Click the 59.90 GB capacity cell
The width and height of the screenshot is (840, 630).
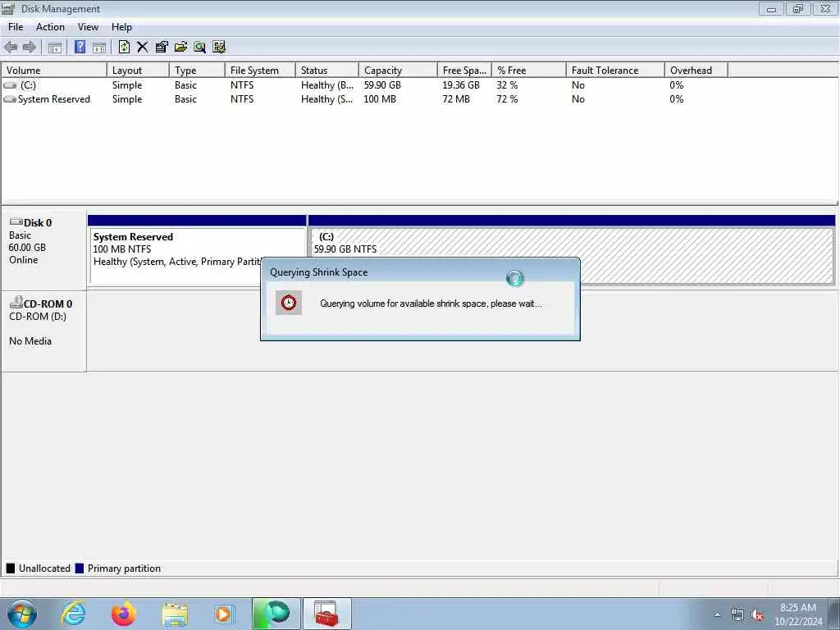[382, 85]
